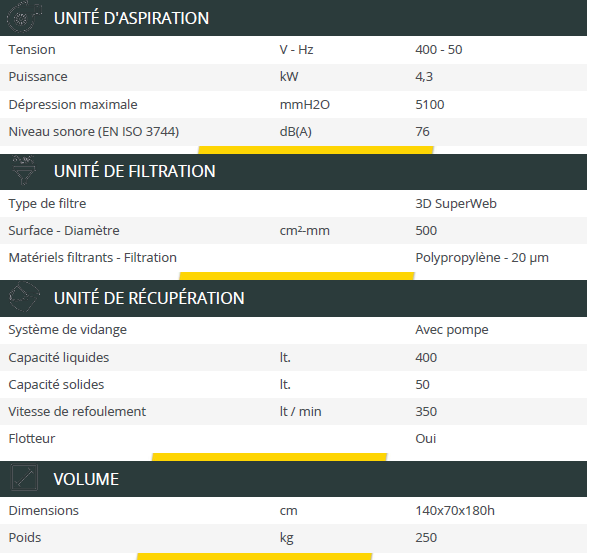Click the recovery tank icon beside Unité de récupération
Viewport: 593px width, 560px height.
[24, 297]
